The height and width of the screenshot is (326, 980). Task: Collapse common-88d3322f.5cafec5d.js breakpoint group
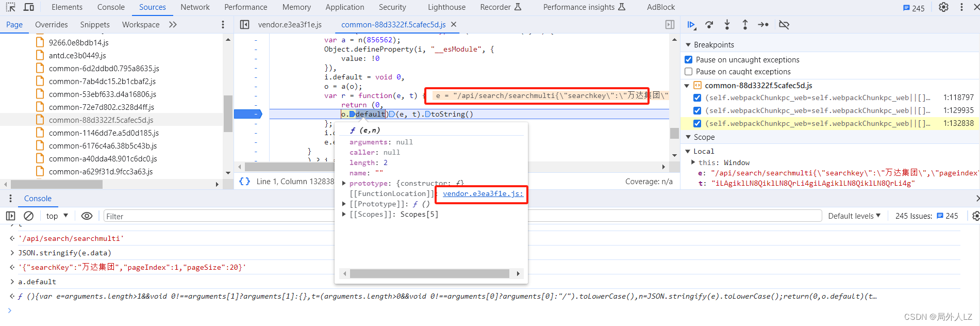coord(687,86)
